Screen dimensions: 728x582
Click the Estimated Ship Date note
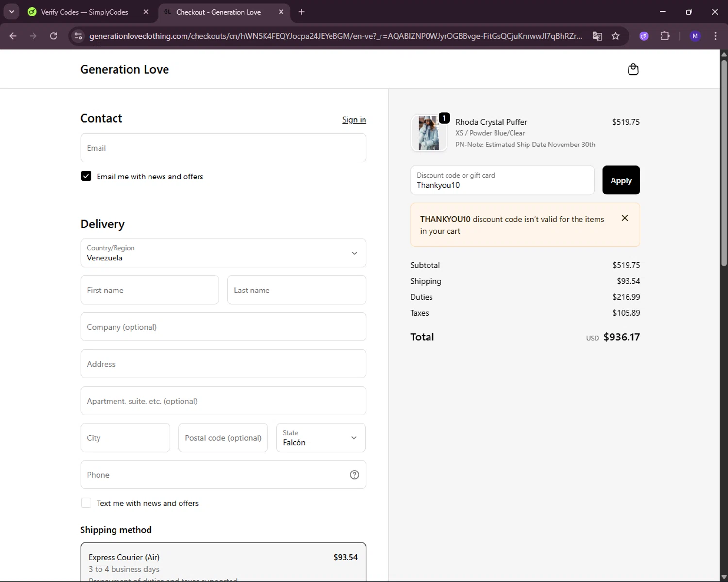point(525,145)
